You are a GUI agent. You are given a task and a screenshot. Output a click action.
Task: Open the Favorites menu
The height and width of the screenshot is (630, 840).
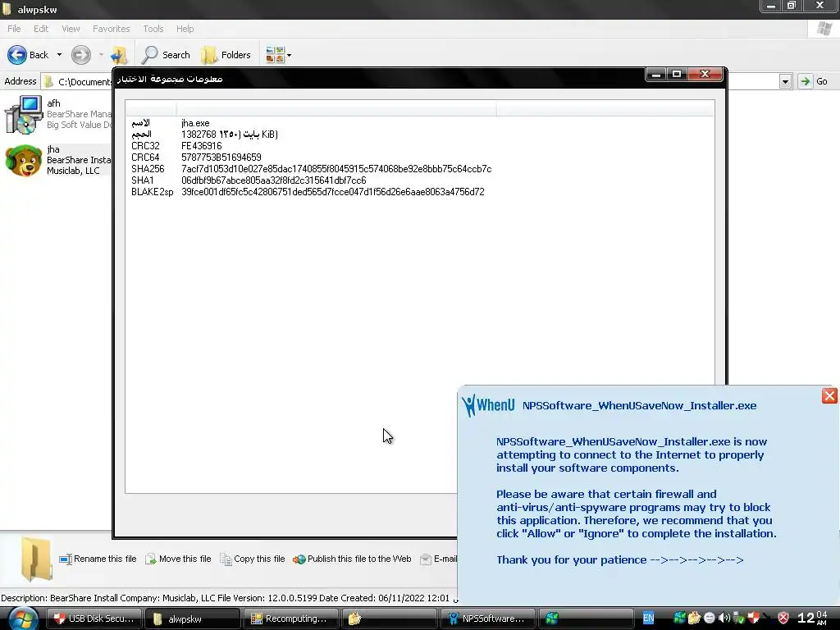pyautogui.click(x=111, y=29)
